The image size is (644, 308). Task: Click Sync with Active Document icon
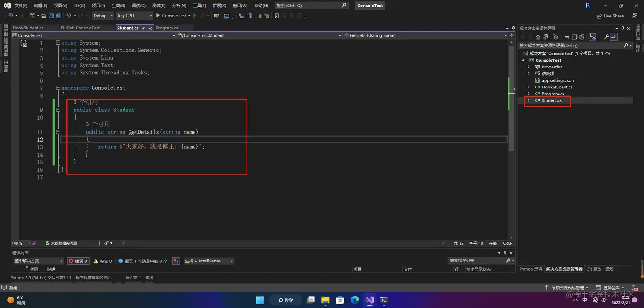567,37
